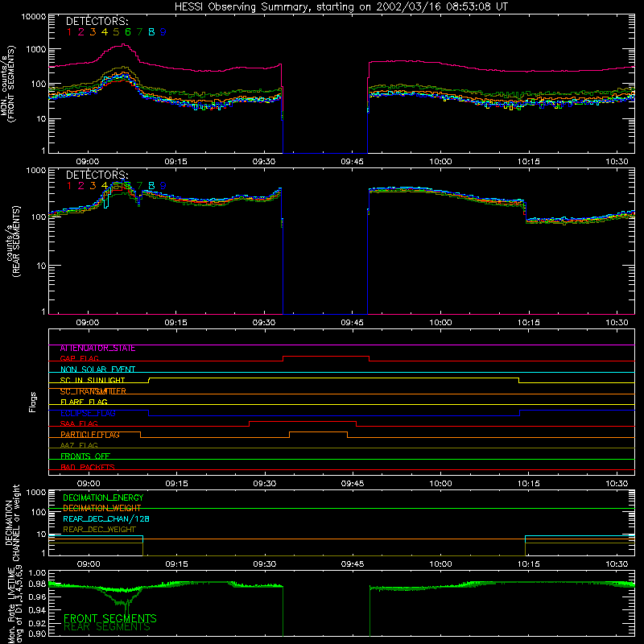
Task: Click the REAR_DEC_WEIGHT legend label
Action: (99, 530)
